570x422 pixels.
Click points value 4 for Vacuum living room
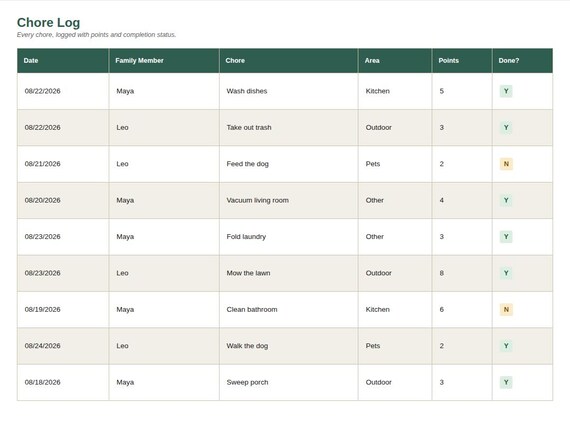[442, 200]
